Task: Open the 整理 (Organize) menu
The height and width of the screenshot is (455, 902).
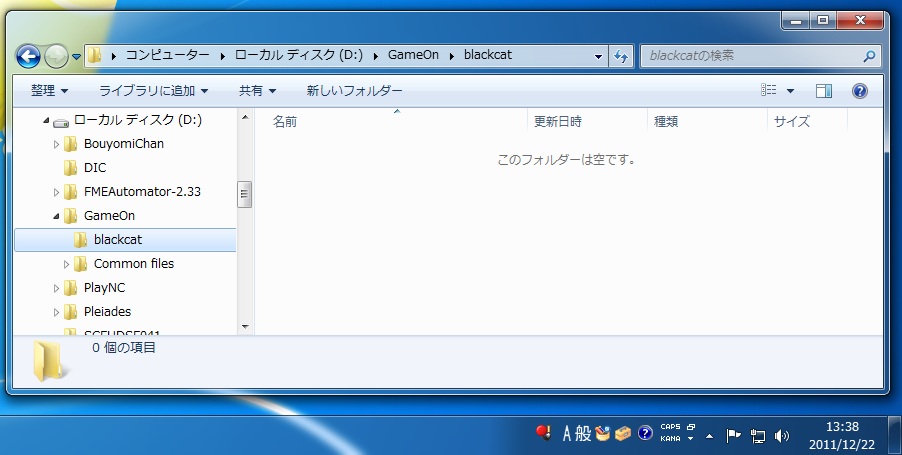Action: click(x=49, y=91)
